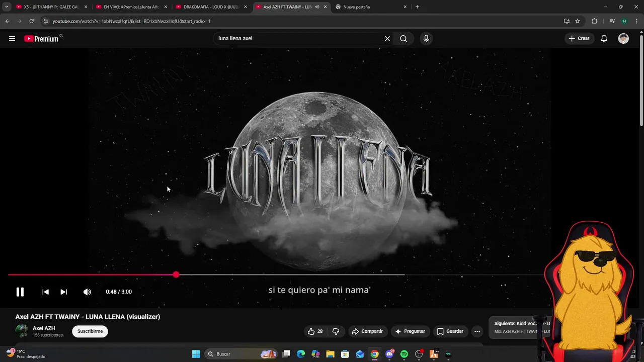Close the DRAKOMAFIA tab

[246, 7]
